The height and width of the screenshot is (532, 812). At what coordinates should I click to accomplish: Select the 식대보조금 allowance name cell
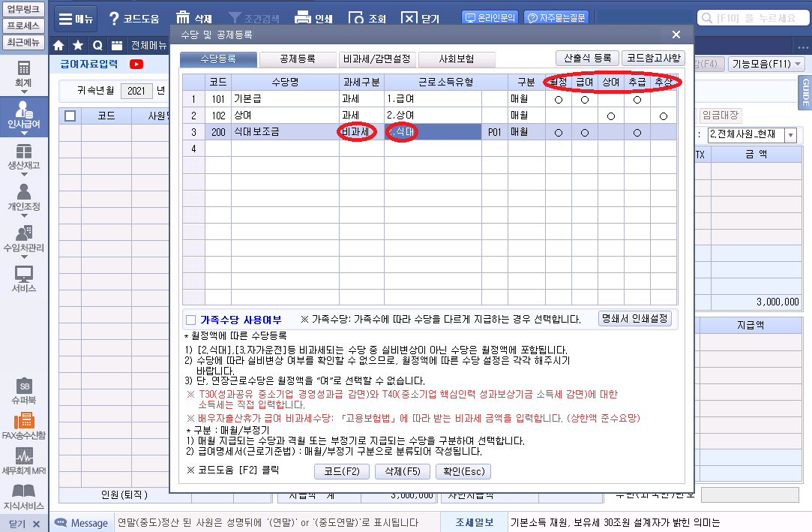coord(285,132)
